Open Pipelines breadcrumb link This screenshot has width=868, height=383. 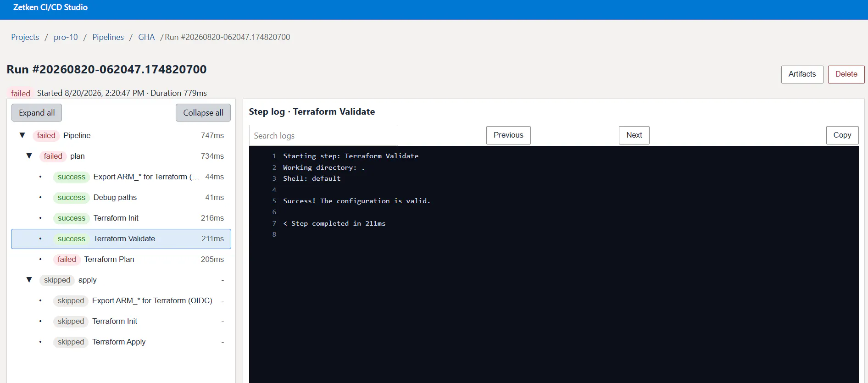[108, 37]
